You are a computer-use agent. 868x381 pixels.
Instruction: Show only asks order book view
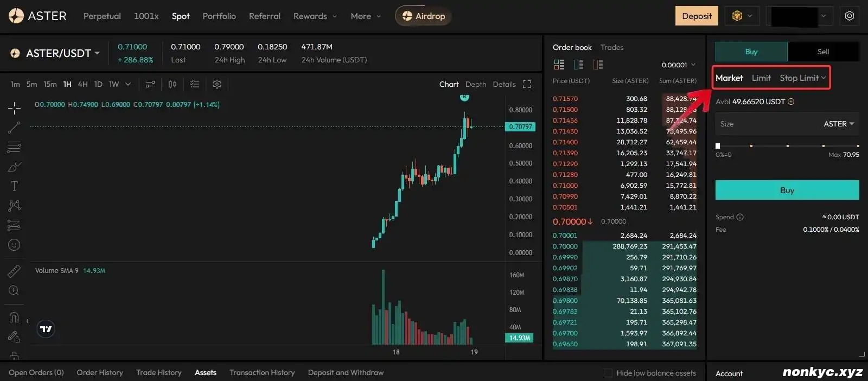(598, 65)
